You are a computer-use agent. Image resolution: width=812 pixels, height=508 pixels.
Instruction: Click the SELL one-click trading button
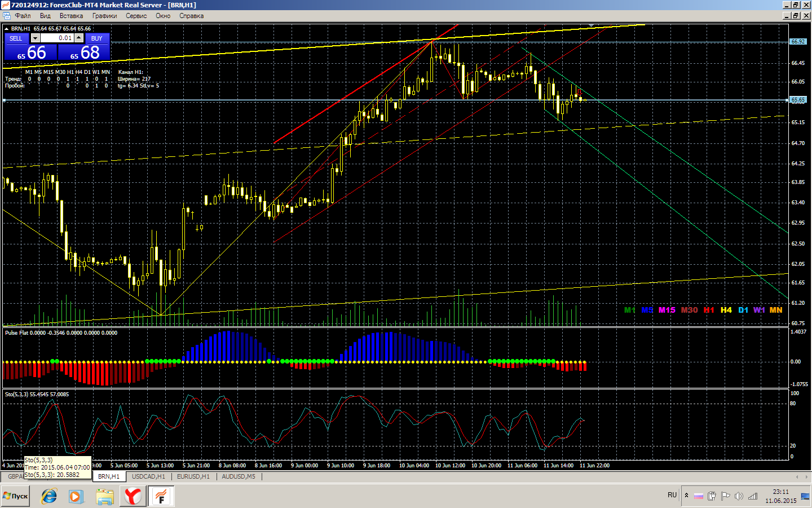pyautogui.click(x=16, y=38)
